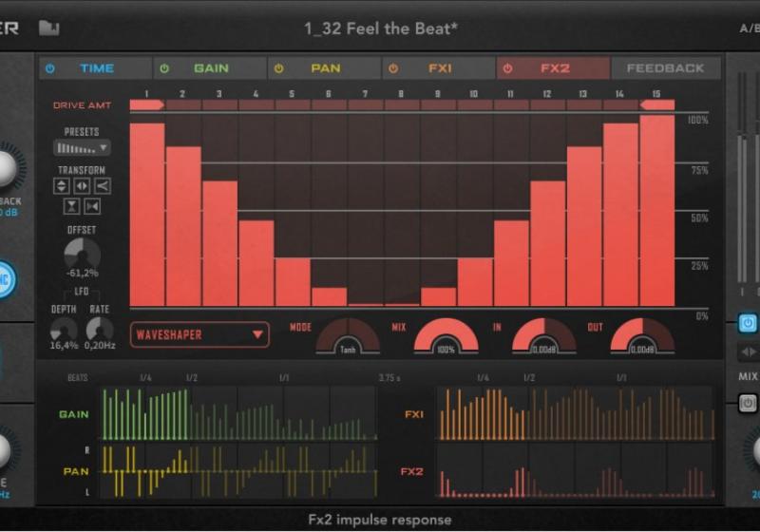This screenshot has width=760, height=532.
Task: Click the step 5 drive amount bar
Action: pos(293,282)
